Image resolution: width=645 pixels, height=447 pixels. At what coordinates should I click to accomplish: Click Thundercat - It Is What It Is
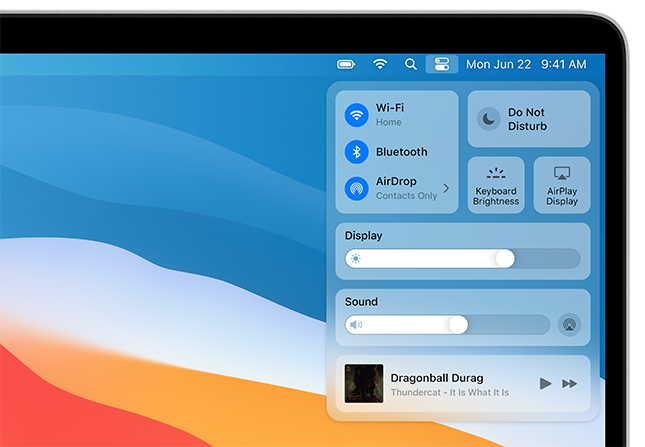450,393
